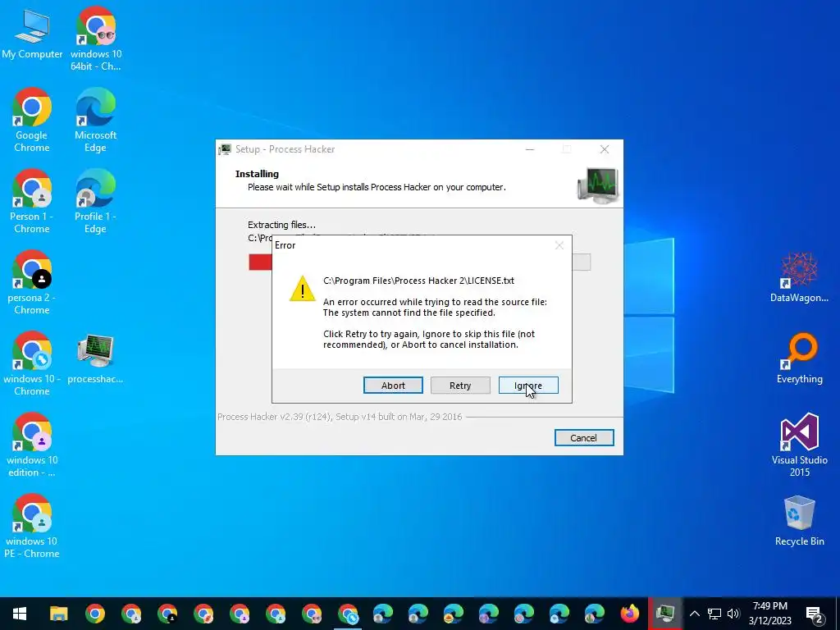This screenshot has width=840, height=630.
Task: Select the Google Chrome desktop shortcut
Action: coord(32,120)
